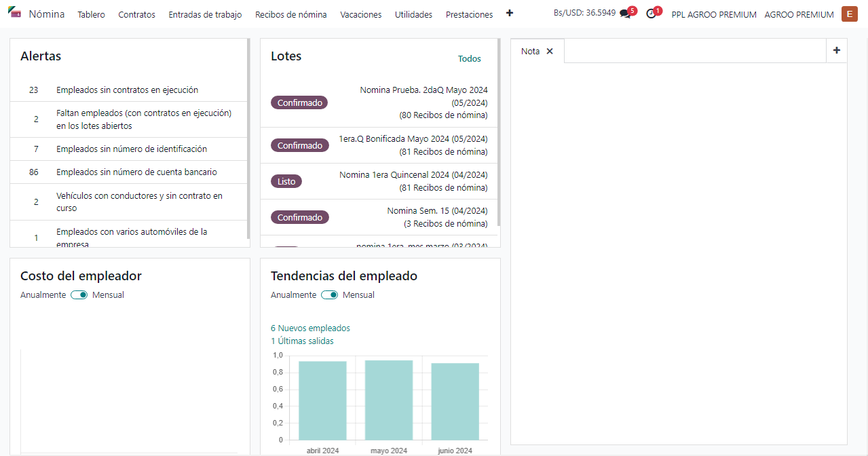
Task: Open the PPL AGROO PREMIUM company selector
Action: pyautogui.click(x=713, y=14)
